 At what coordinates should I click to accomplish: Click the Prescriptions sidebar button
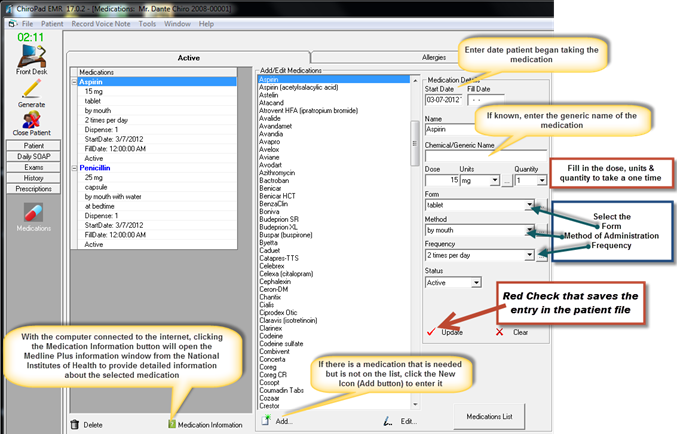[33, 189]
